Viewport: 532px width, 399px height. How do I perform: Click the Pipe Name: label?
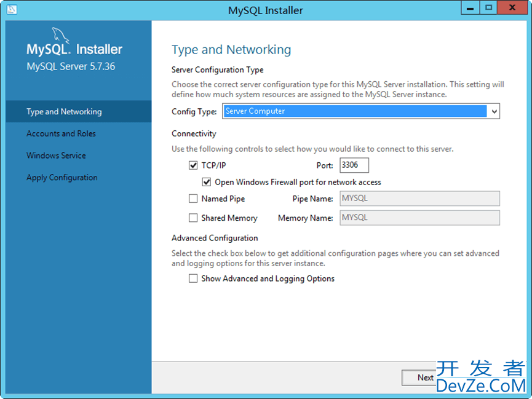312,199
